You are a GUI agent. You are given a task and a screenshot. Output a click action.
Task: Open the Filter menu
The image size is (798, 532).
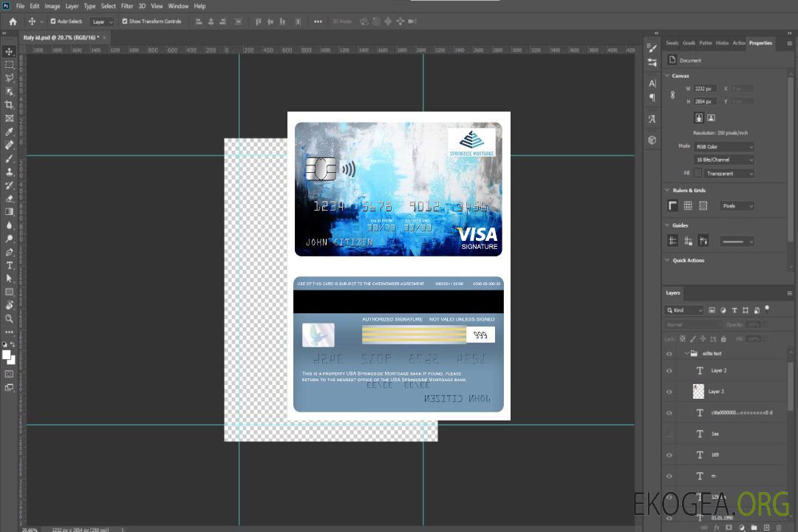[127, 6]
